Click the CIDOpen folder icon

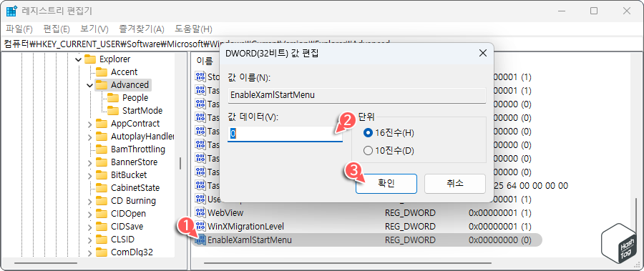102,214
